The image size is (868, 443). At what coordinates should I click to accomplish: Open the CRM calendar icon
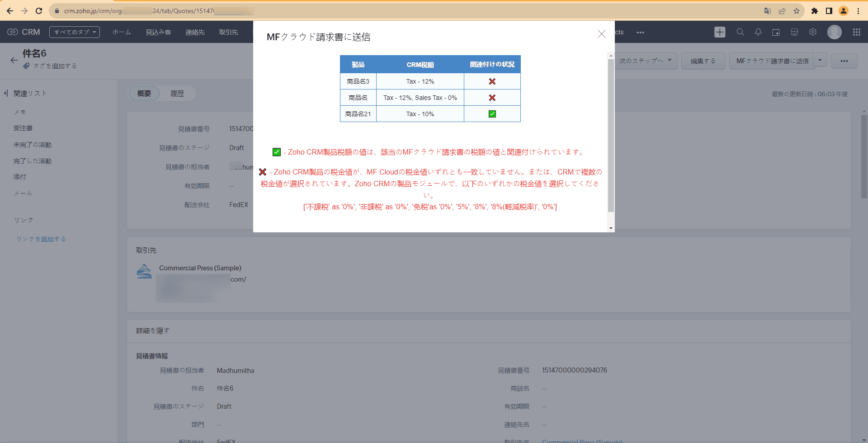(776, 32)
